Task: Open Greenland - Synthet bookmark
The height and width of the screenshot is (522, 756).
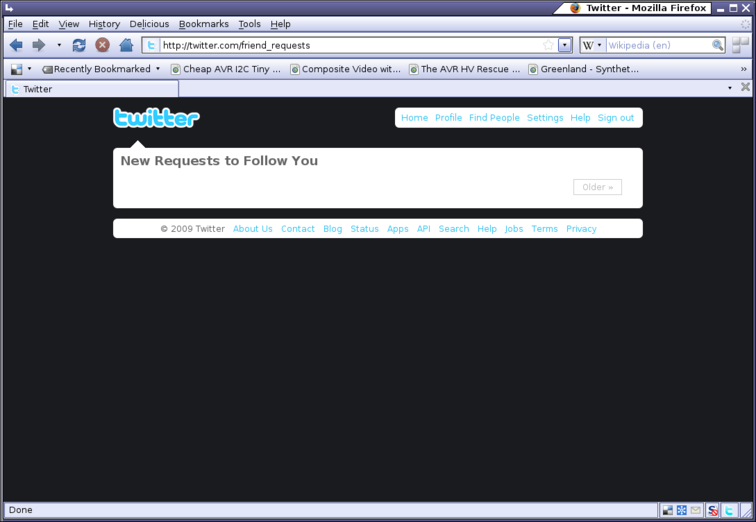Action: (583, 69)
